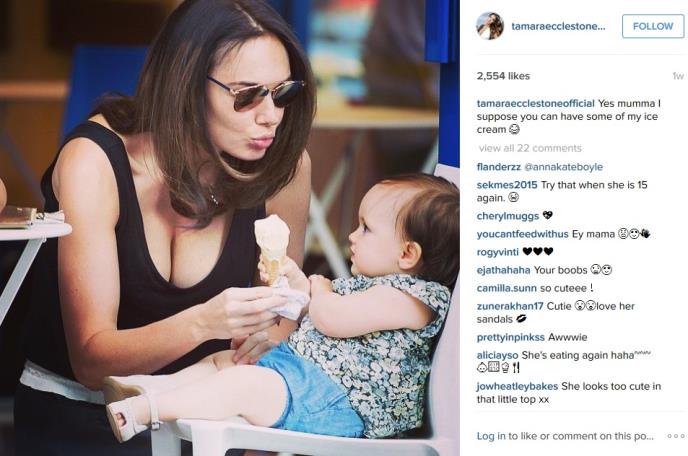Screen dimensions: 688x456
Task: Open the profile avatar thumbnail
Action: coord(490,26)
